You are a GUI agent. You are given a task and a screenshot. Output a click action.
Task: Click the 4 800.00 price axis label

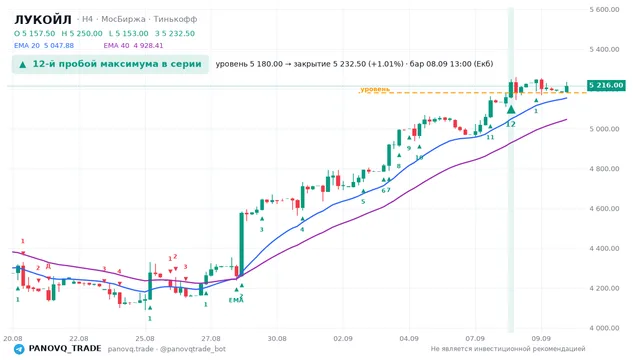pyautogui.click(x=604, y=169)
